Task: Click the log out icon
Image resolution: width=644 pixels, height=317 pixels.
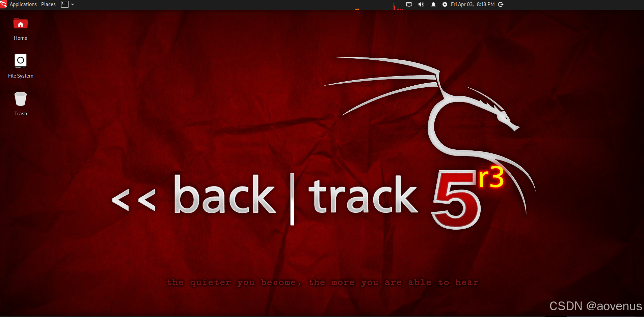Action: [501, 4]
